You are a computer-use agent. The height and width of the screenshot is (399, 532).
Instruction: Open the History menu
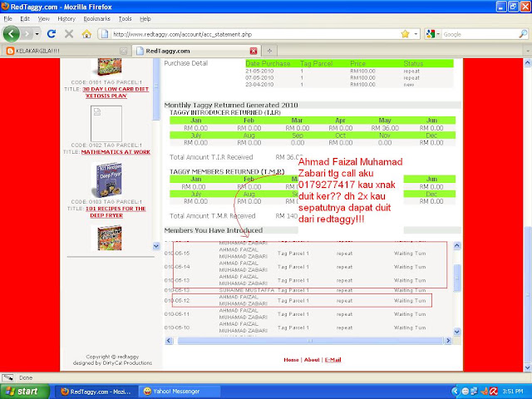click(x=66, y=18)
